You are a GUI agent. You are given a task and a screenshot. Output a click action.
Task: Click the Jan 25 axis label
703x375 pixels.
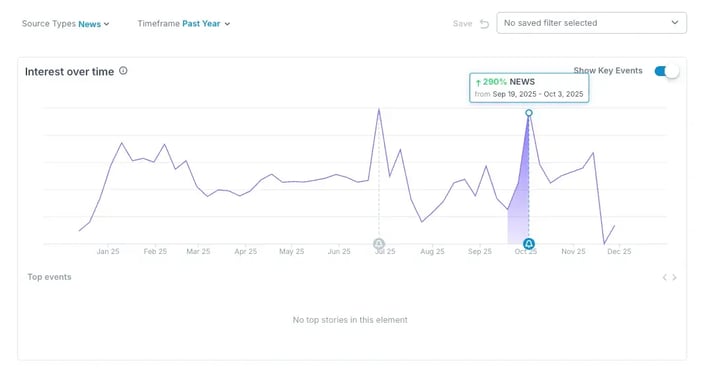click(108, 252)
